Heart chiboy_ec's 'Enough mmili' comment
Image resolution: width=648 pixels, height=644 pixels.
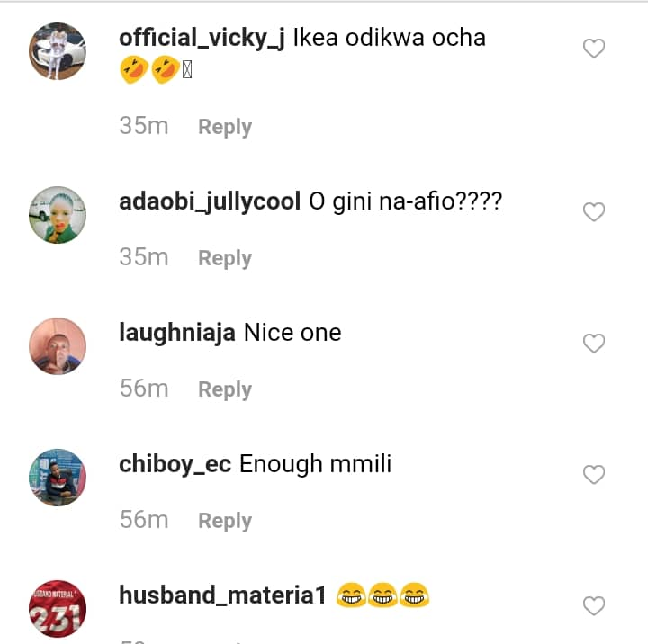click(594, 475)
